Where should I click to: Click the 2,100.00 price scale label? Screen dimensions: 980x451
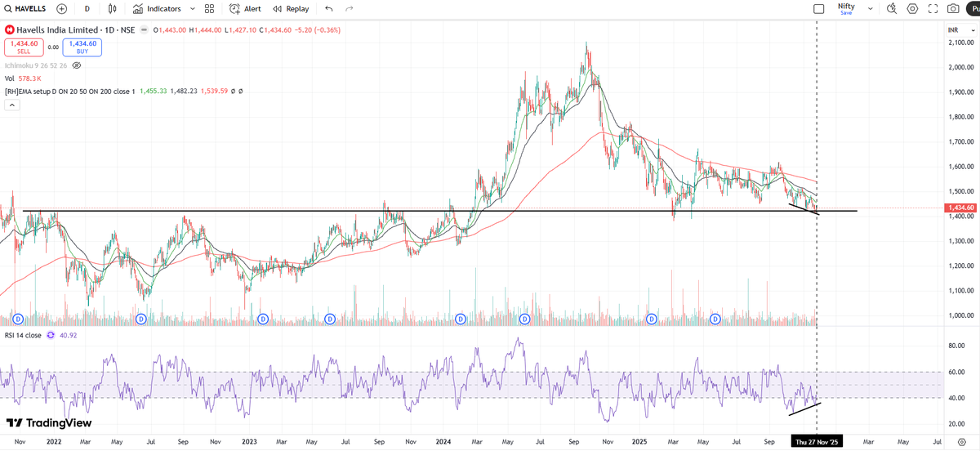tap(960, 42)
